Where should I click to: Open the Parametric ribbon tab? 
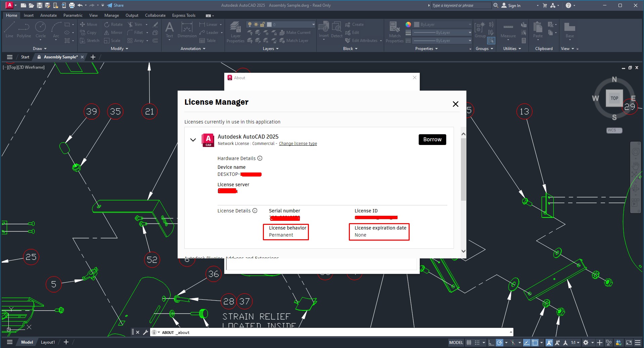pos(73,15)
